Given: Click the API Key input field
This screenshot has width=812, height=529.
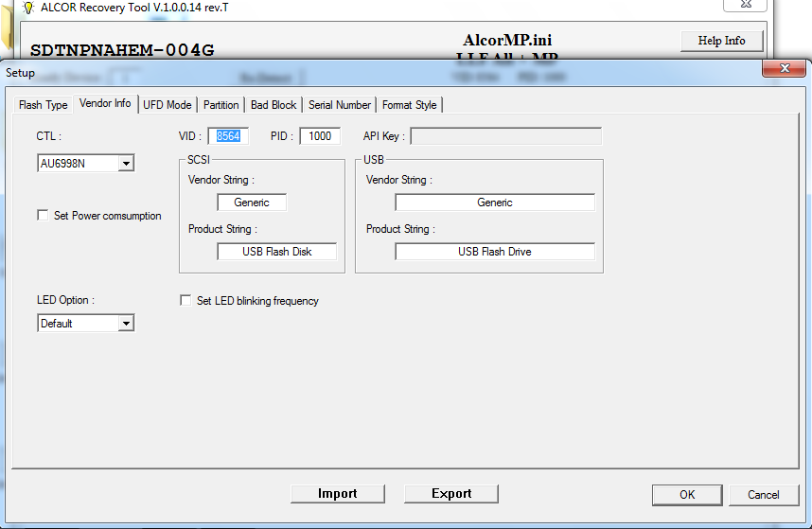Looking at the screenshot, I should coord(506,136).
